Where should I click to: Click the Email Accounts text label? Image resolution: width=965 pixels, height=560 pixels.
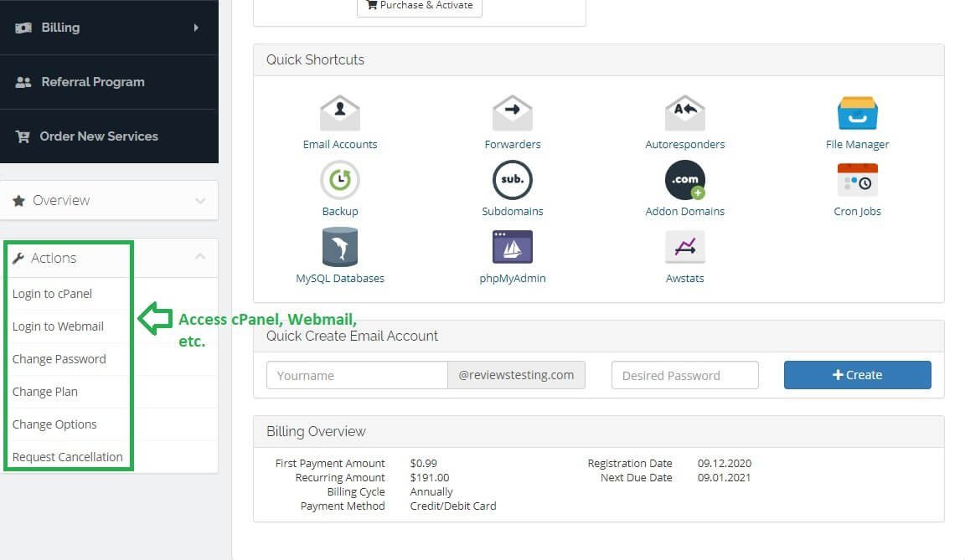coord(340,145)
